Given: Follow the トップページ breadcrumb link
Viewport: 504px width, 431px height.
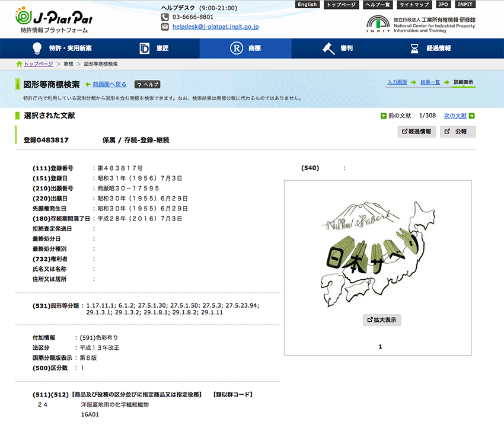Looking at the screenshot, I should point(39,64).
